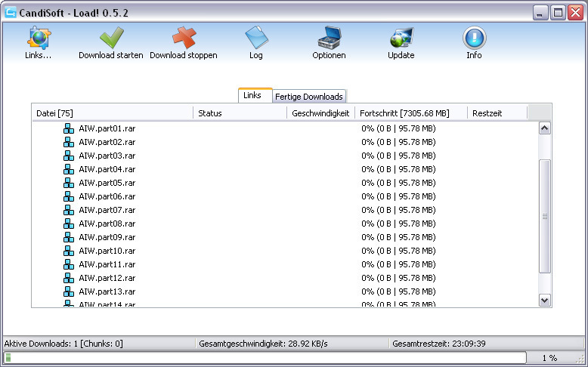Click the file icon beside AIW.part02.rar

pyautogui.click(x=69, y=142)
